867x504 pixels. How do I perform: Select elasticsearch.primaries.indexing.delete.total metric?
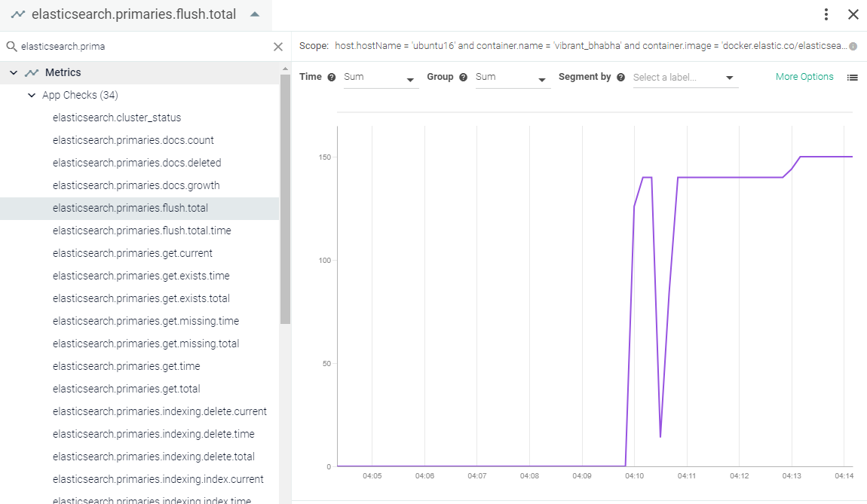[153, 457]
